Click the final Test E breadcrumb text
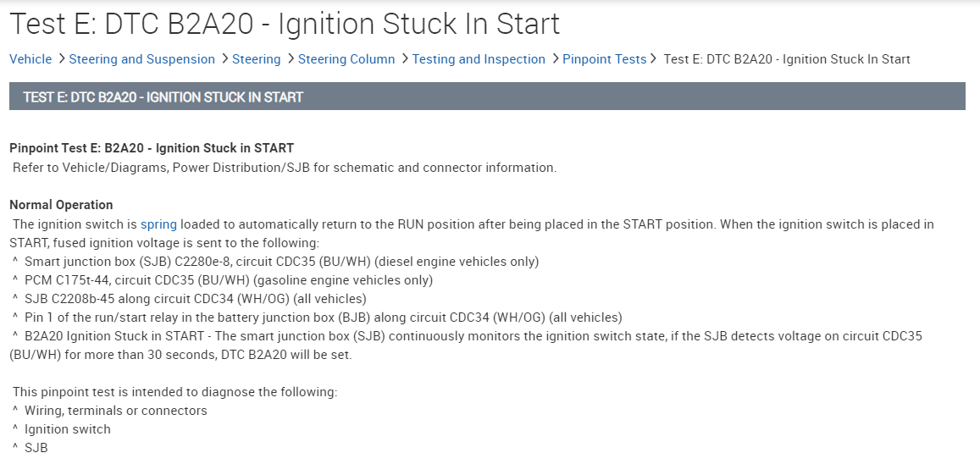980x464 pixels. [x=787, y=59]
